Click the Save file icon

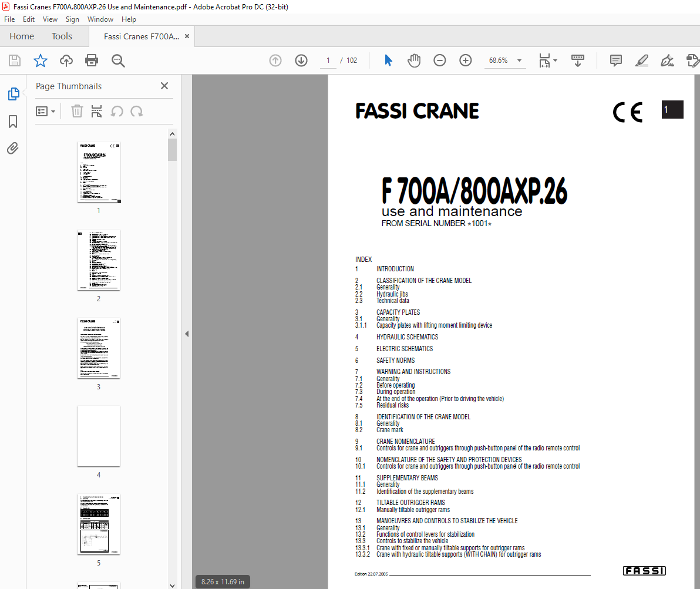(x=15, y=60)
